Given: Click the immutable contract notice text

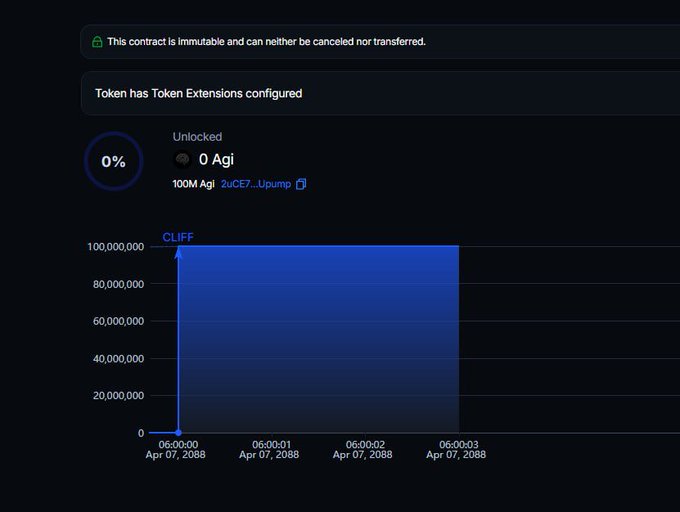Looking at the screenshot, I should tap(266, 42).
